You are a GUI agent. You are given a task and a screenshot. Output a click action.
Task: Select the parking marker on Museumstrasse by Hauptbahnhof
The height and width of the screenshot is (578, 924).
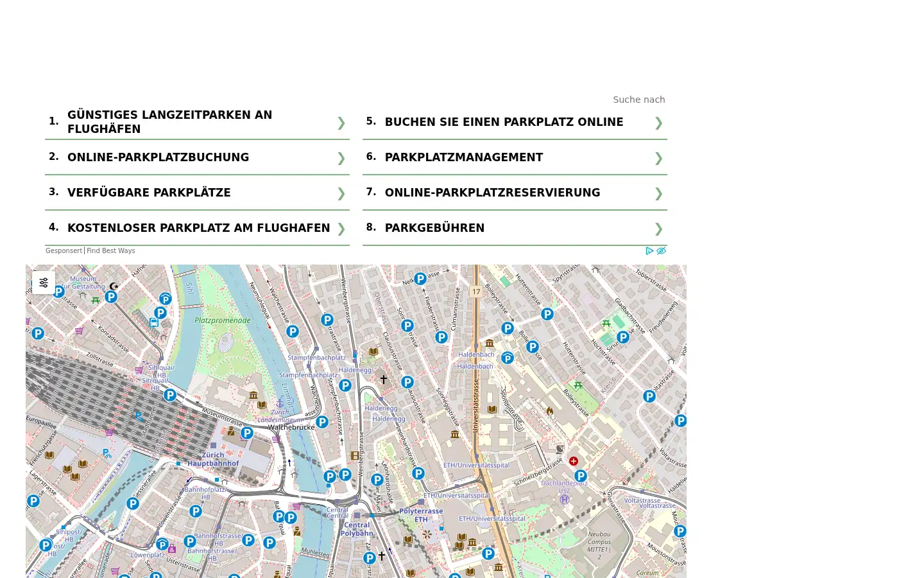click(247, 433)
